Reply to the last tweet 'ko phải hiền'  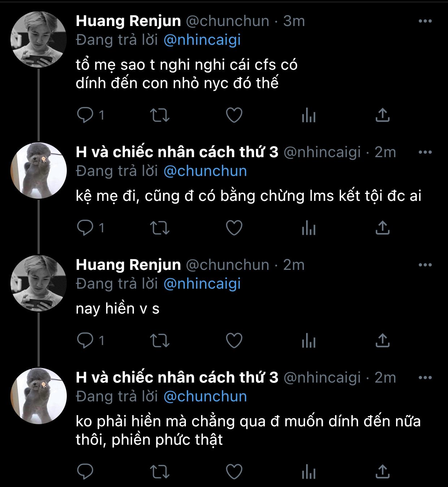85,471
